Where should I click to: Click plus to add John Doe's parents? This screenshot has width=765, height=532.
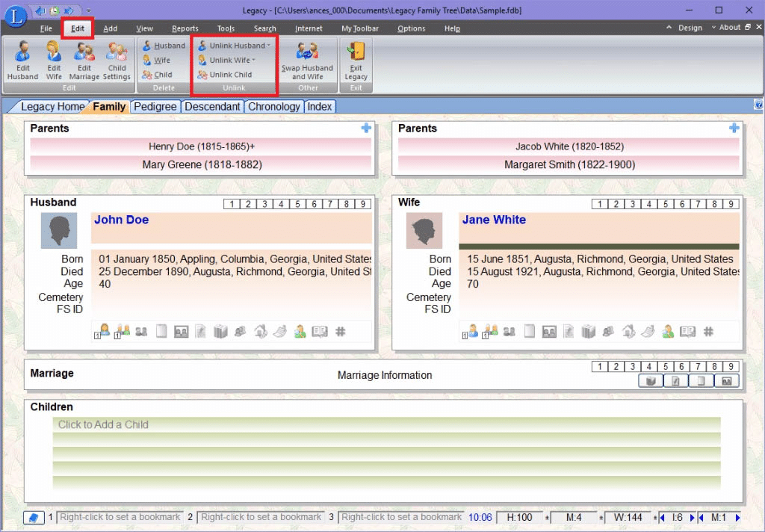coord(366,128)
